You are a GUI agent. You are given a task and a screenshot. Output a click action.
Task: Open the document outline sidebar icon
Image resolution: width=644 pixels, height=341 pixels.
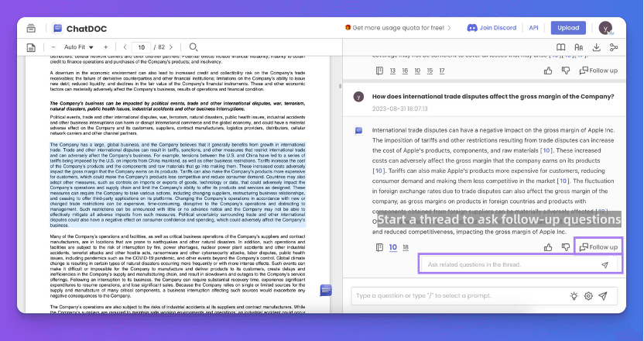(31, 47)
